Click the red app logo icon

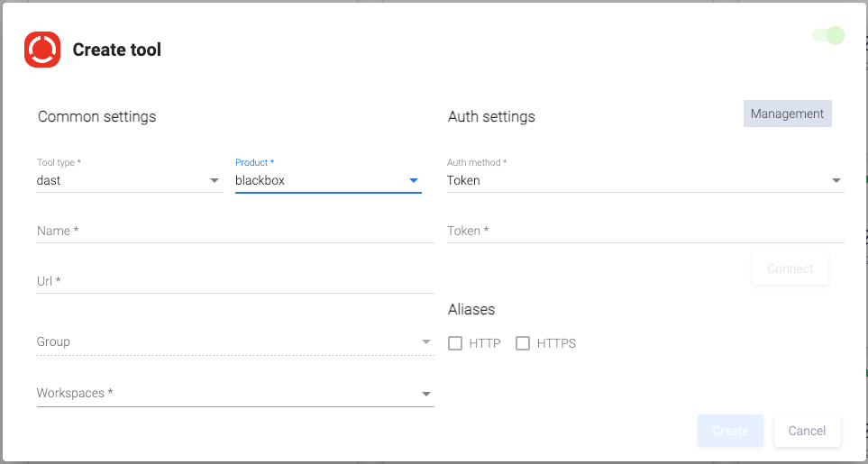point(42,50)
